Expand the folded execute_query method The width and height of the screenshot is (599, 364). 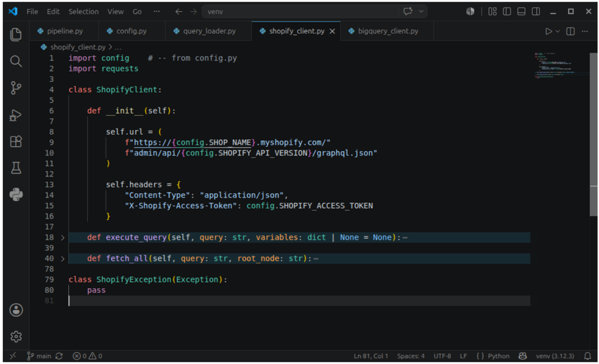[x=63, y=238]
